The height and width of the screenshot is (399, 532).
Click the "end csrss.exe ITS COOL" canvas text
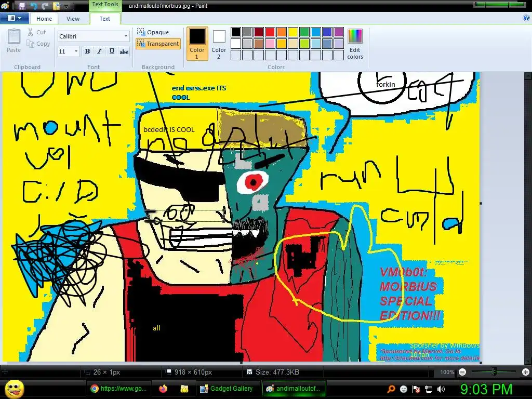click(199, 92)
